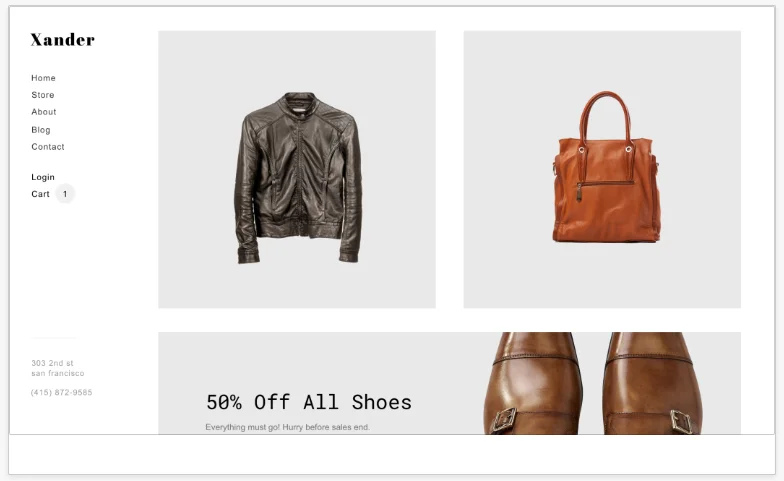
Task: Click the Everything must go sale text
Action: [288, 427]
